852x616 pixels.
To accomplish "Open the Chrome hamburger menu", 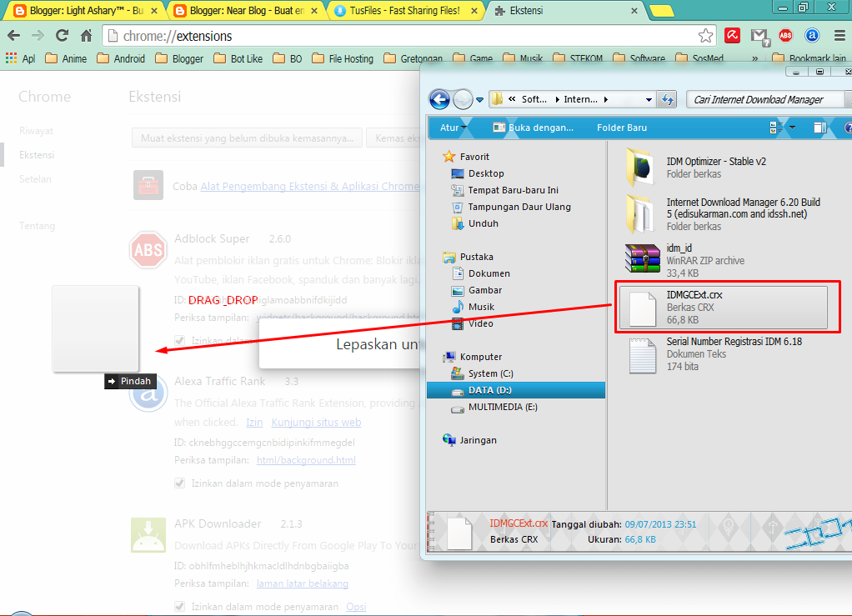I will coord(839,36).
